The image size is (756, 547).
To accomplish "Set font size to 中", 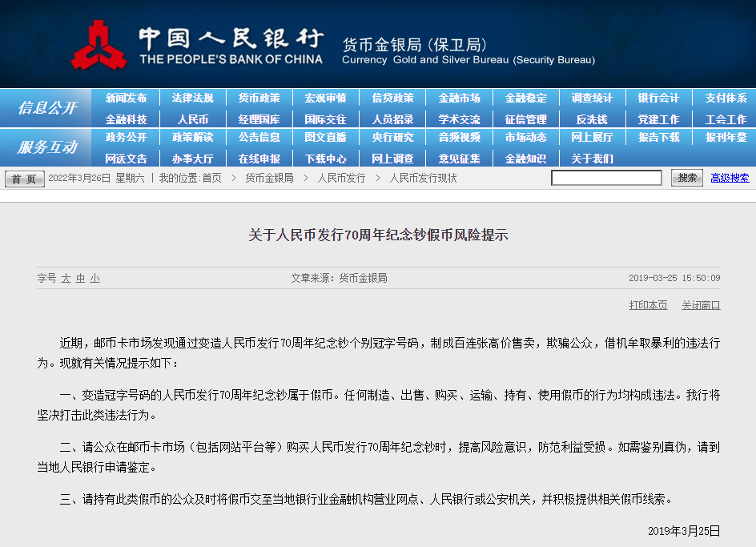I will [81, 279].
